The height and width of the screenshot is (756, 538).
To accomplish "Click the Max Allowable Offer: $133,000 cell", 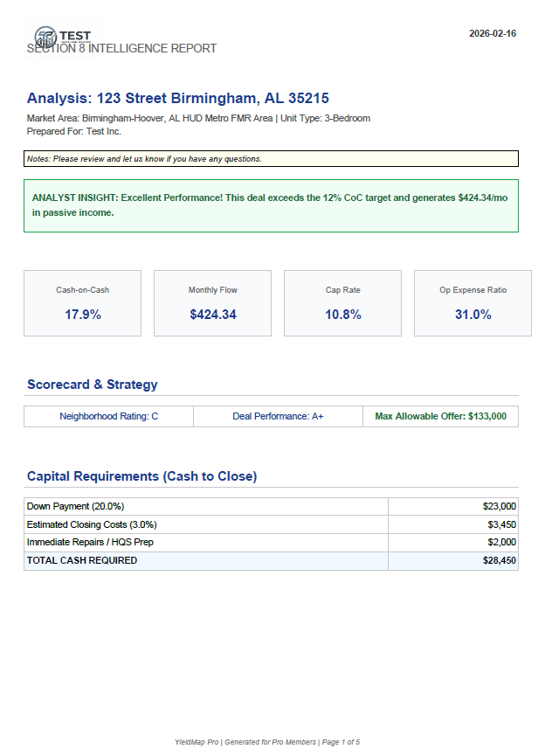I will point(440,417).
